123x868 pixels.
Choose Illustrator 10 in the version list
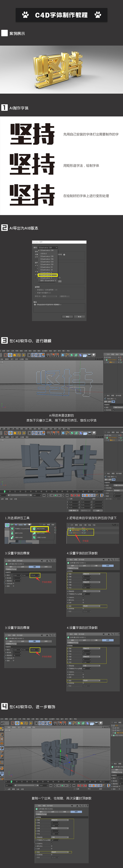click(48, 270)
